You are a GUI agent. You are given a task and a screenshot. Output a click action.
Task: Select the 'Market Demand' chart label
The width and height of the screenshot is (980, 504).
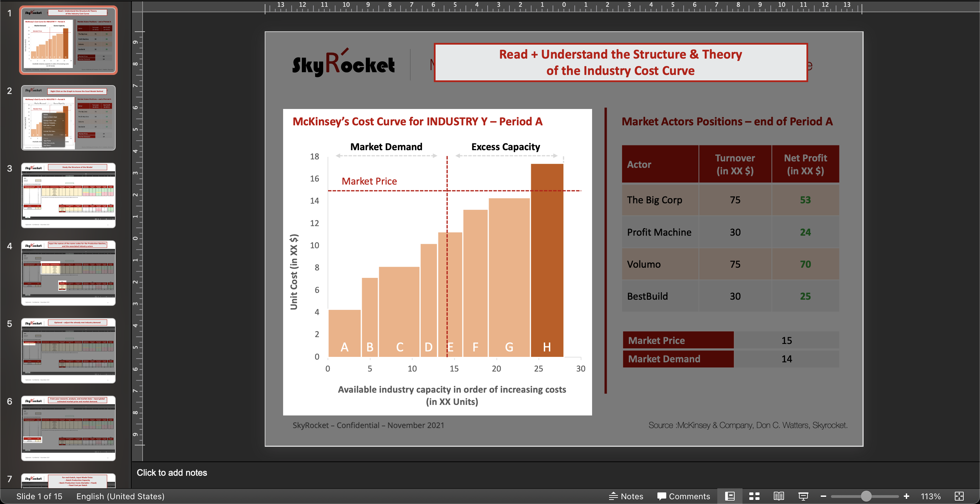(x=386, y=146)
